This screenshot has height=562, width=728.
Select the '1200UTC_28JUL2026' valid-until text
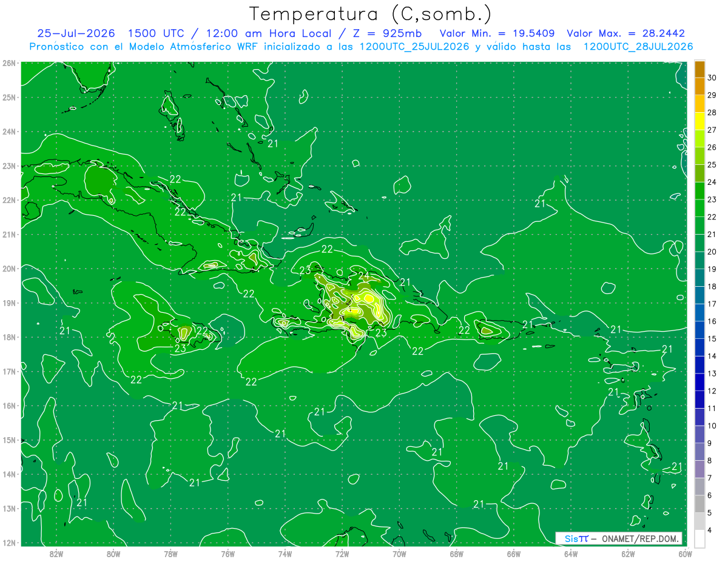[638, 46]
